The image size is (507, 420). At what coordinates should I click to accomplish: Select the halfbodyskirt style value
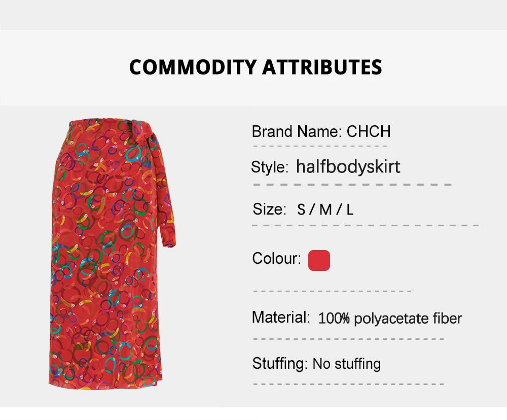click(x=348, y=167)
